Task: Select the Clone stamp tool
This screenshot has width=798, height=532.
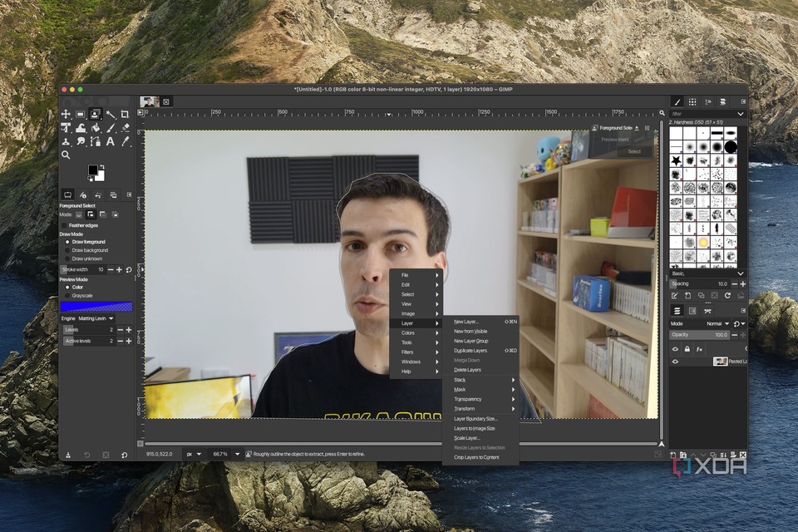Action: coord(66,141)
